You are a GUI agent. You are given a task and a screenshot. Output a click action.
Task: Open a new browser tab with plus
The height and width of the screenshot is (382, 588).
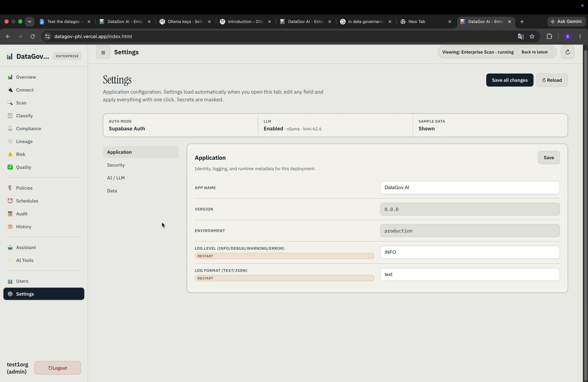tap(522, 21)
